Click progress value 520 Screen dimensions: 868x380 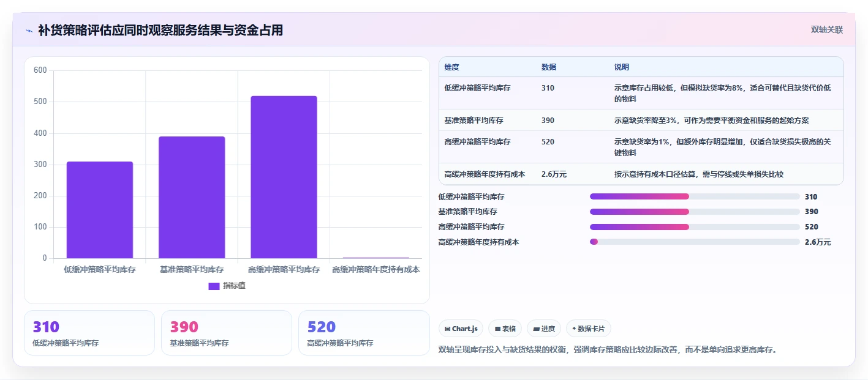point(811,227)
